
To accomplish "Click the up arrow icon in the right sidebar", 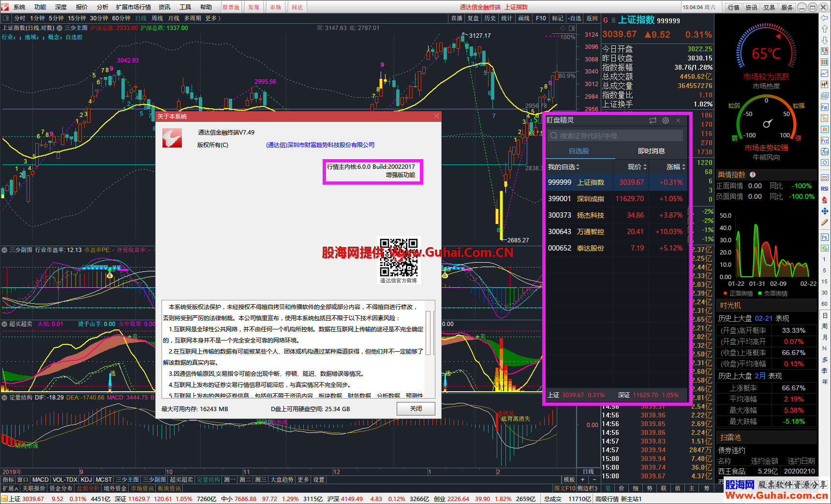I will pyautogui.click(x=825, y=29).
